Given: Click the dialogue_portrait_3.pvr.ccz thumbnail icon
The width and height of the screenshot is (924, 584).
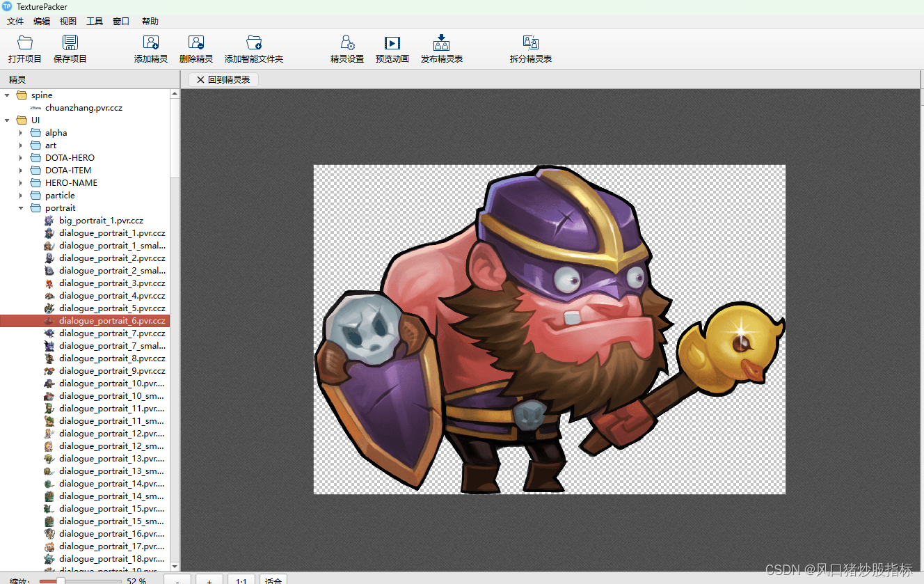Looking at the screenshot, I should pos(49,283).
